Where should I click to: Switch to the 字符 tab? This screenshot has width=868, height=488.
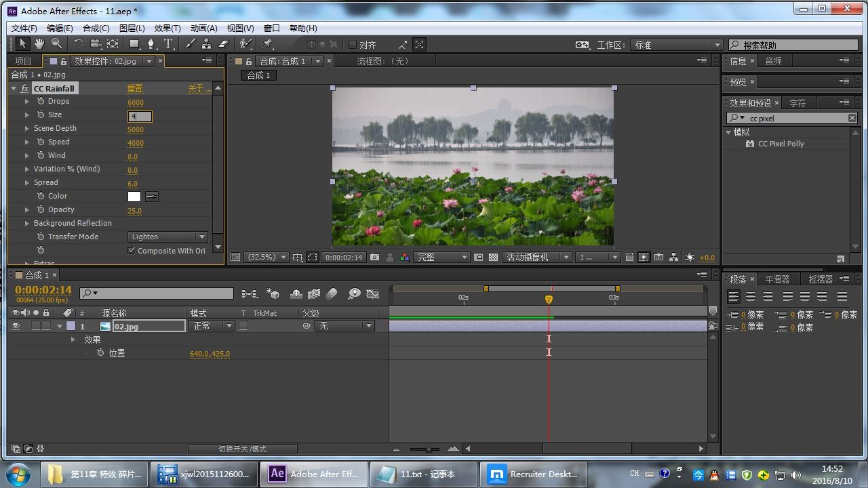(x=797, y=103)
